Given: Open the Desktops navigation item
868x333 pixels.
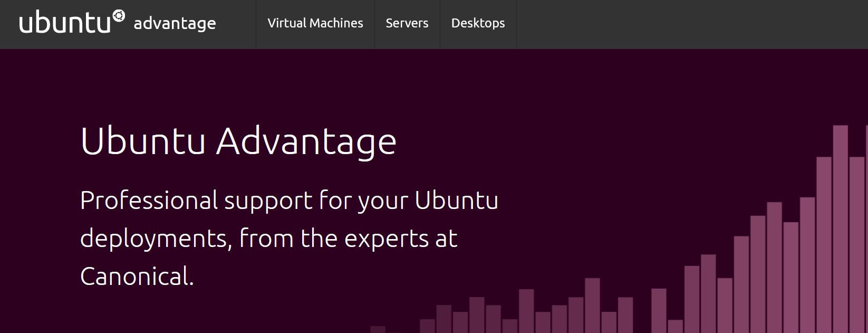Looking at the screenshot, I should coord(477,23).
